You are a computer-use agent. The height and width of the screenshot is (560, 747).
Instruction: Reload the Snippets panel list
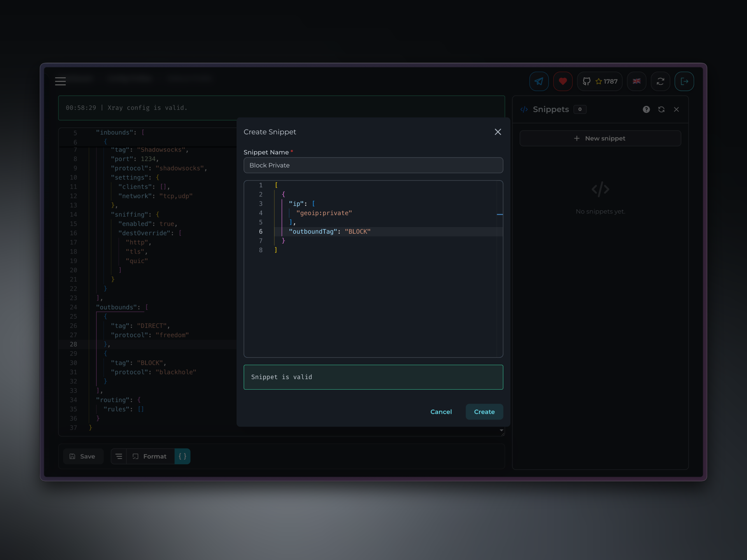point(661,109)
